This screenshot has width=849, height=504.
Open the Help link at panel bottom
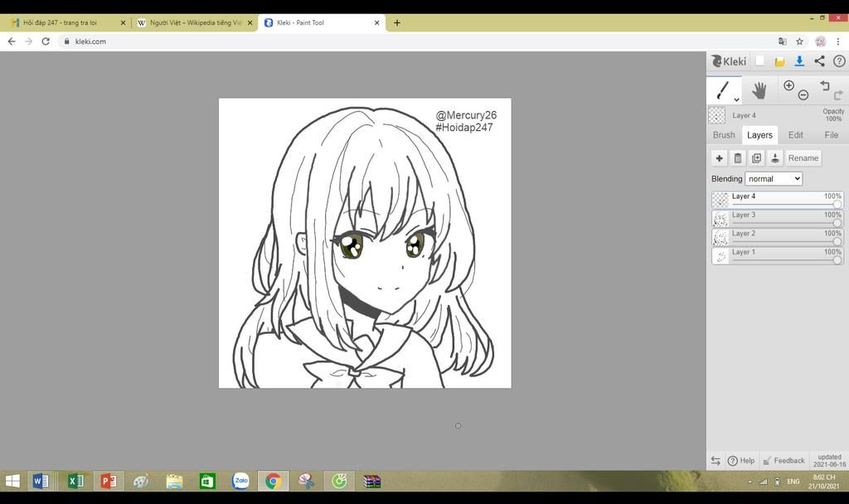pos(741,461)
